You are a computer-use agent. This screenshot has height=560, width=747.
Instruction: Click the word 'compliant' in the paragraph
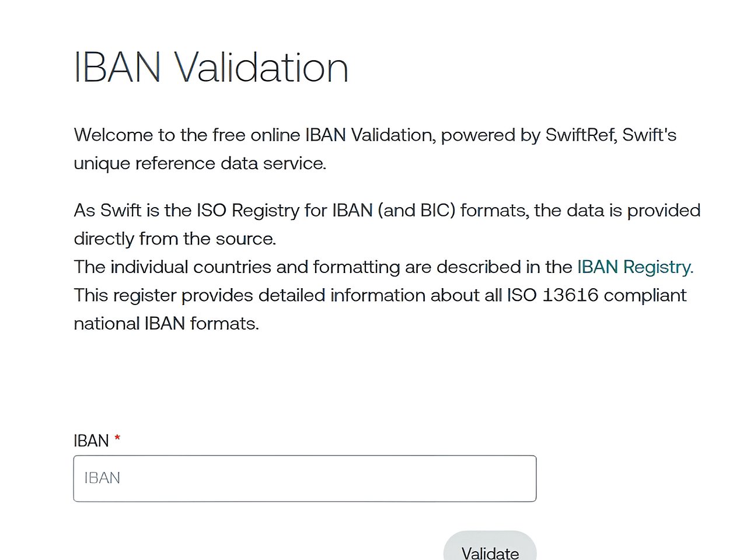645,295
